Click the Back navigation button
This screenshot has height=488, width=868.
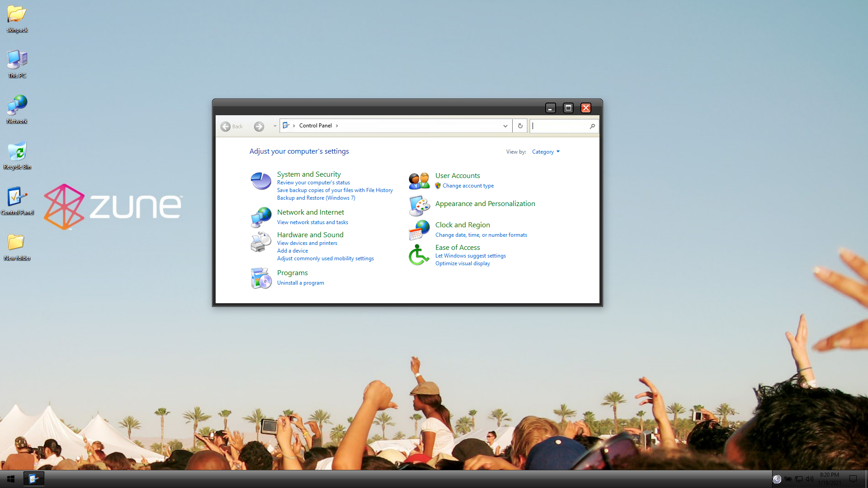pyautogui.click(x=226, y=127)
